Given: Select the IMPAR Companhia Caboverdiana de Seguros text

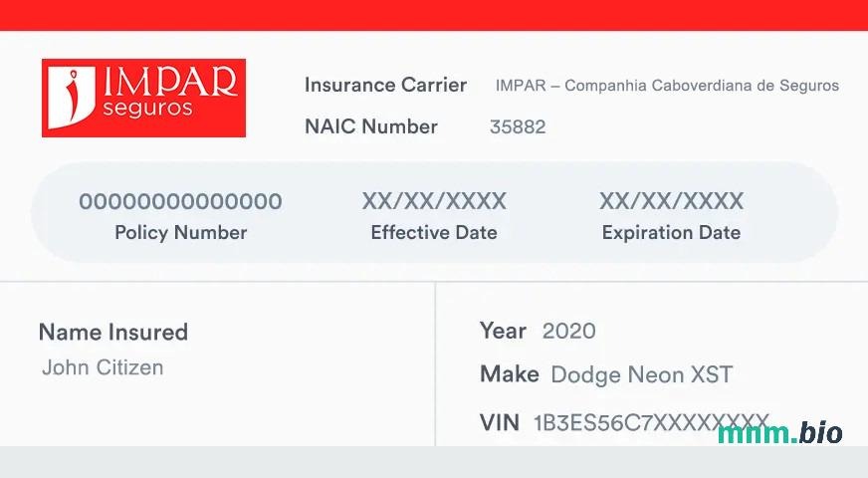Looking at the screenshot, I should 667,86.
